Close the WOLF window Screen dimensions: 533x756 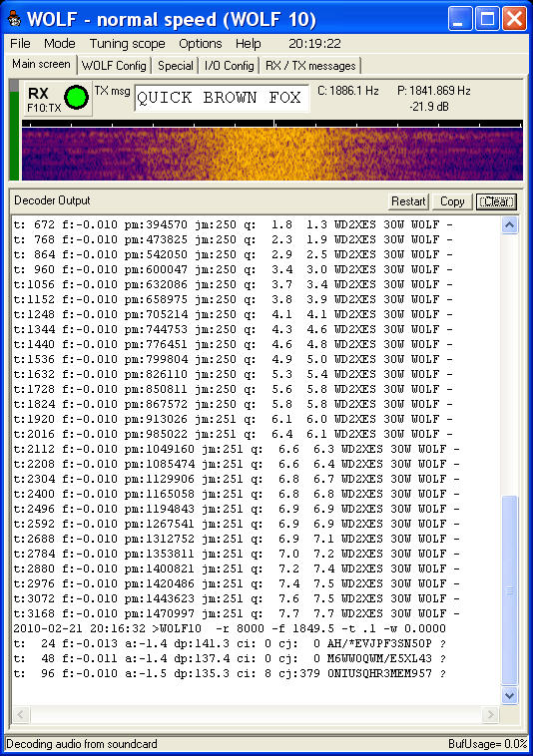coord(515,19)
